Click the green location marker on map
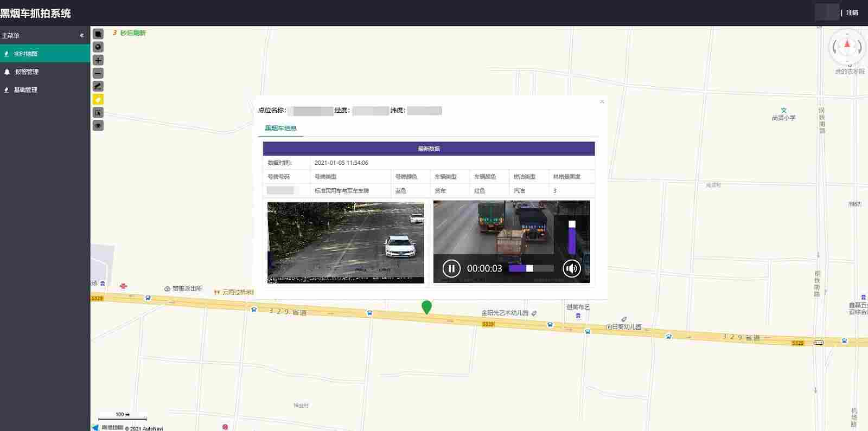 (427, 307)
